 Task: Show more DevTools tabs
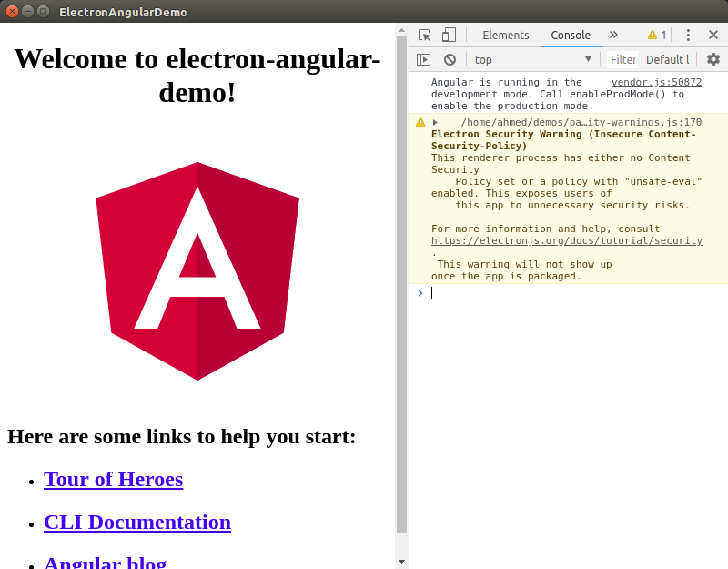[613, 36]
